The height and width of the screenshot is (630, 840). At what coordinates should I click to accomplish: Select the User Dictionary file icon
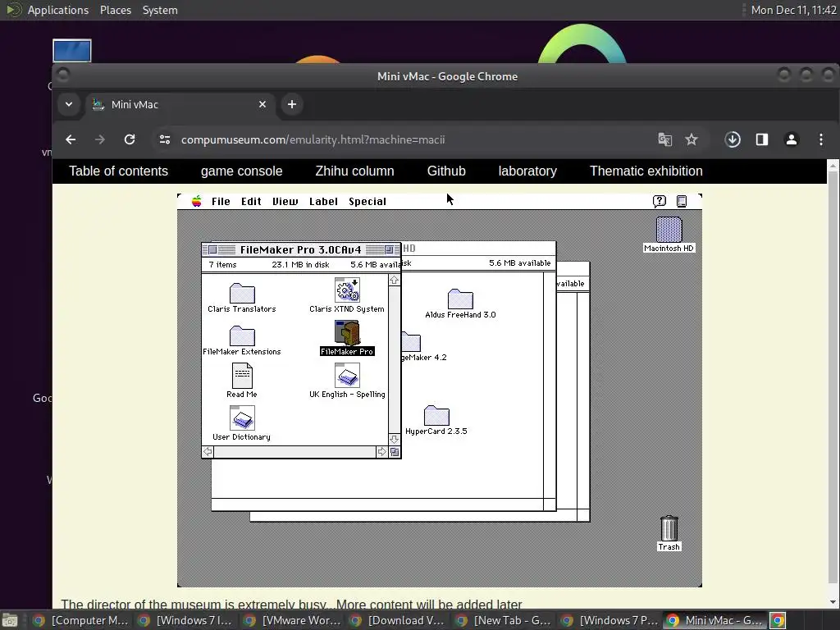click(242, 418)
